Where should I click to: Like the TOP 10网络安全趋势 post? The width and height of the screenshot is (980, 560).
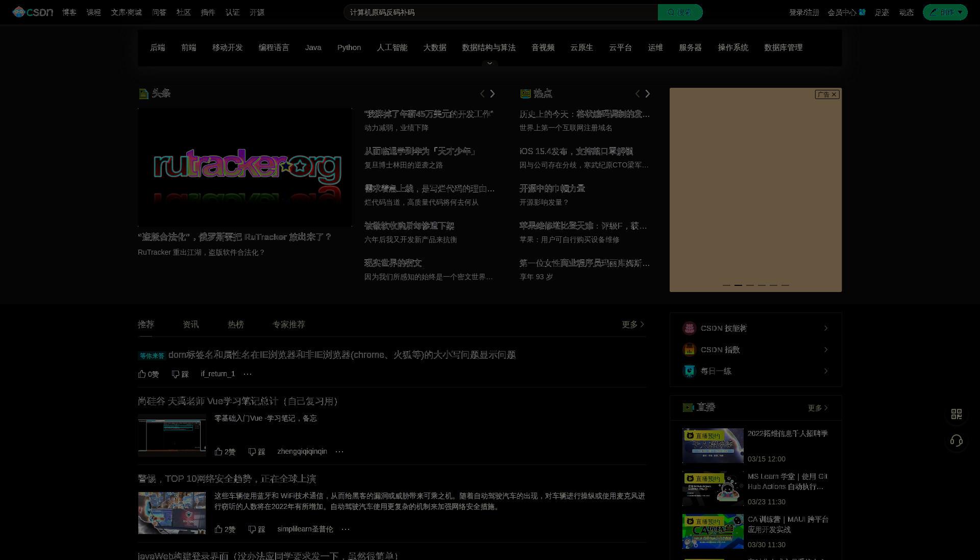pyautogui.click(x=225, y=529)
